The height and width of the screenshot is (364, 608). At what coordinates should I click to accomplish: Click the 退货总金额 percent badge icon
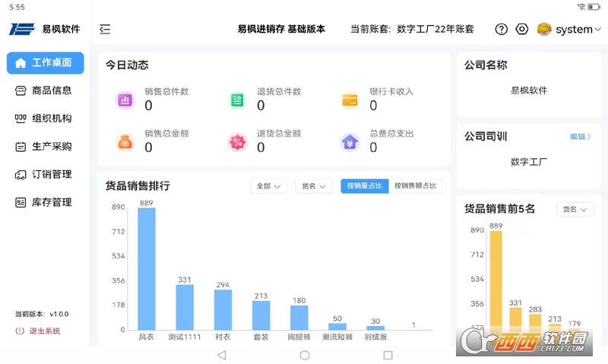coord(237,142)
